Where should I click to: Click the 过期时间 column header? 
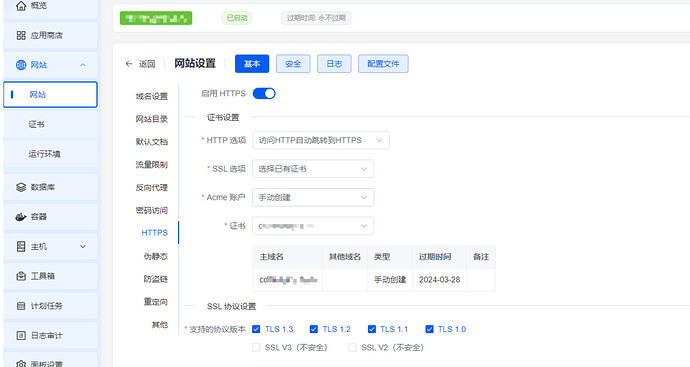click(439, 257)
